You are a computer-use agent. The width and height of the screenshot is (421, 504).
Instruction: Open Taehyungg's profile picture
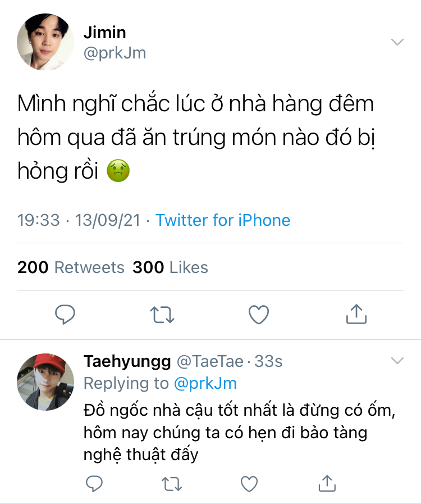(x=45, y=382)
